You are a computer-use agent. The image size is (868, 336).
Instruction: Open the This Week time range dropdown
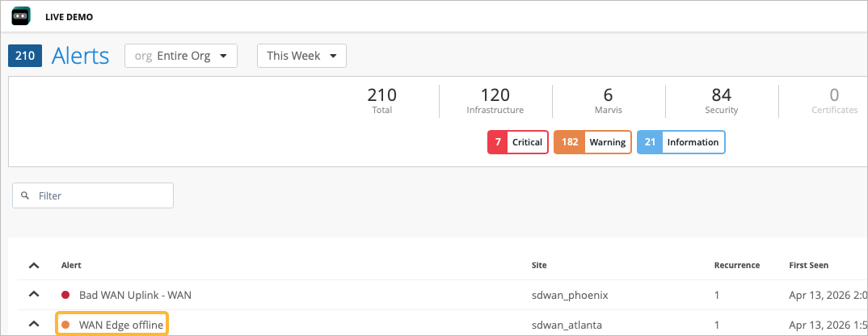[x=301, y=56]
